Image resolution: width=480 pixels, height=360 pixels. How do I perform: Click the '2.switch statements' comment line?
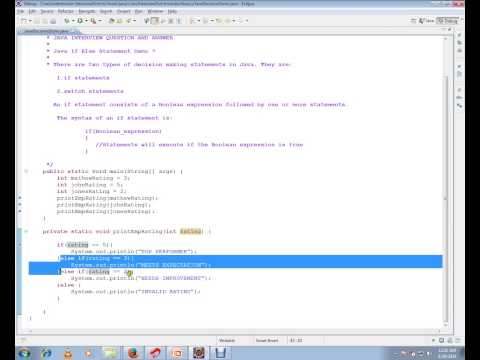point(90,91)
